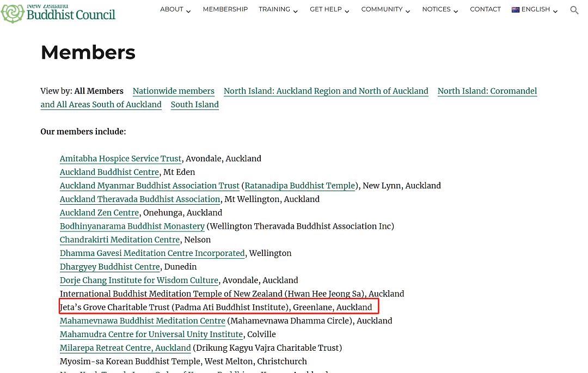This screenshot has height=373, width=588.
Task: Open Dhamma Gavesi Meditation Centre Incorporated link
Action: coord(152,253)
